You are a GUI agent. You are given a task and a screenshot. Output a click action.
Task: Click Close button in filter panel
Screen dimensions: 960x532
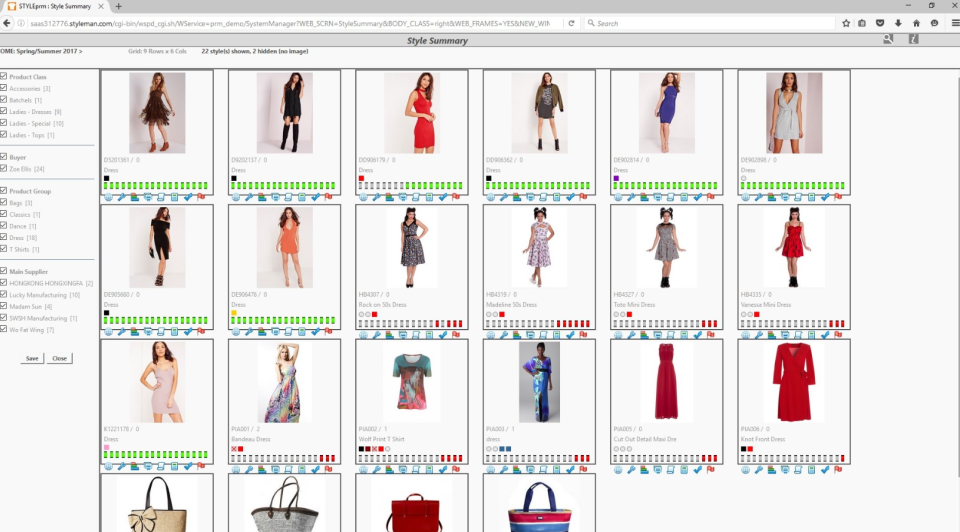click(x=59, y=358)
